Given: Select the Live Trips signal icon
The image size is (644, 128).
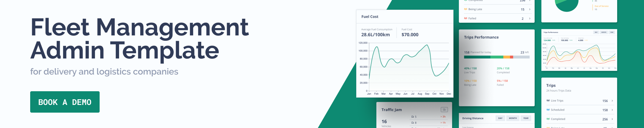Looking at the screenshot, I should [x=548, y=101].
